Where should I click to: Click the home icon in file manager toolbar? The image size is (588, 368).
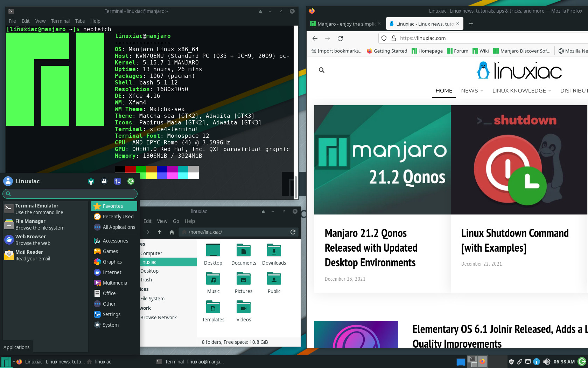pos(172,232)
